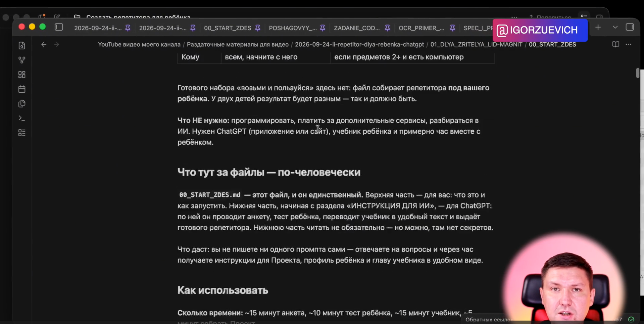Toggle the right sidebar panel icon
644x324 pixels.
pyautogui.click(x=630, y=27)
